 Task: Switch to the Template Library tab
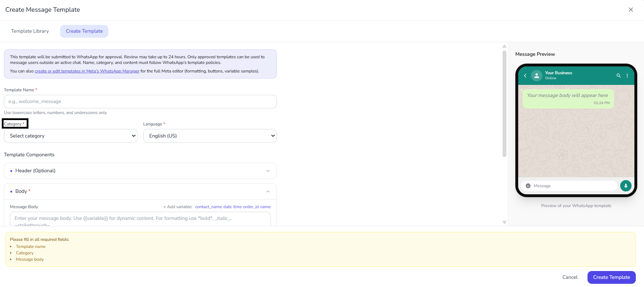(x=30, y=31)
